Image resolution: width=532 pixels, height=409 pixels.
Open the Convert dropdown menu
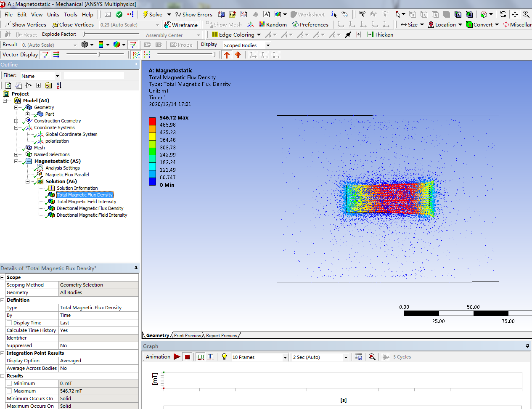pos(482,24)
